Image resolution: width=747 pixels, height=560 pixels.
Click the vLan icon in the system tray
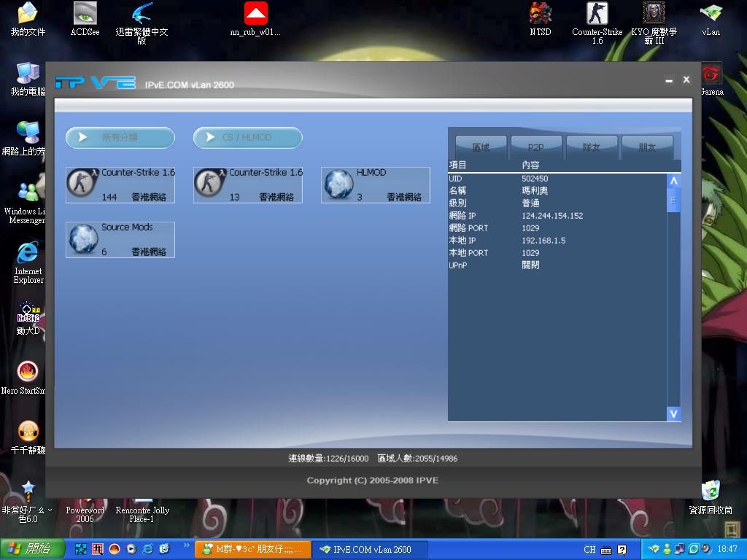coord(654,549)
